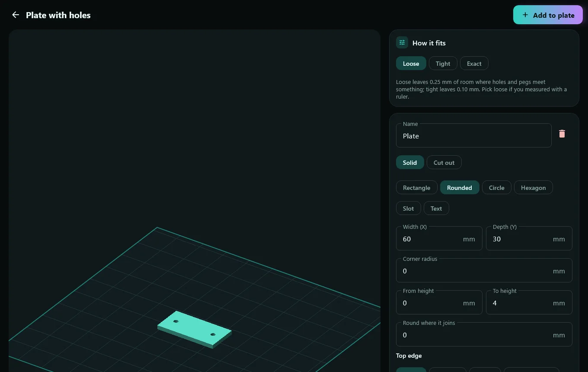
Task: Click the How it fits sliders icon
Action: [402, 42]
